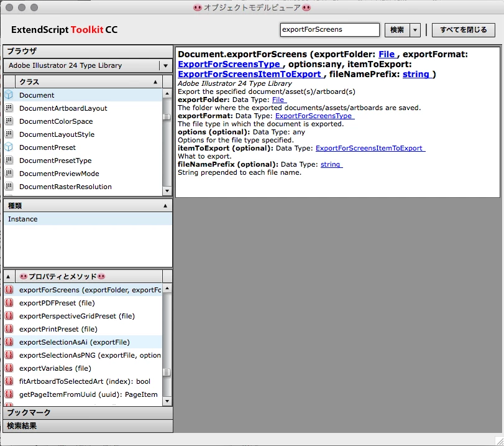Open File link under exportFolder data type
The height and width of the screenshot is (446, 504).
tap(279, 100)
